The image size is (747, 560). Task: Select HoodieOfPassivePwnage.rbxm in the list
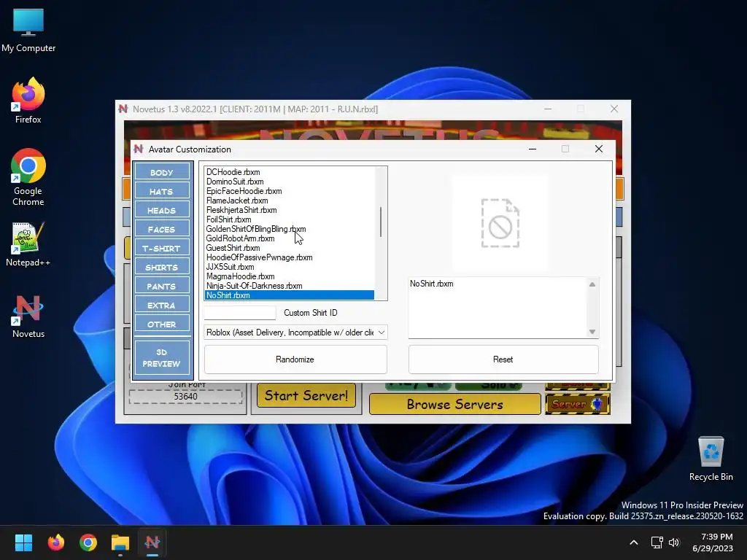point(289,257)
